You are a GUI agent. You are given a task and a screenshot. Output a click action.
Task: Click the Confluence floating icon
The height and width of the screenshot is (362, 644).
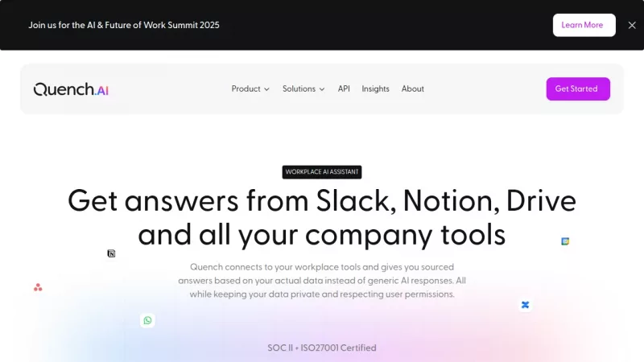pyautogui.click(x=525, y=305)
